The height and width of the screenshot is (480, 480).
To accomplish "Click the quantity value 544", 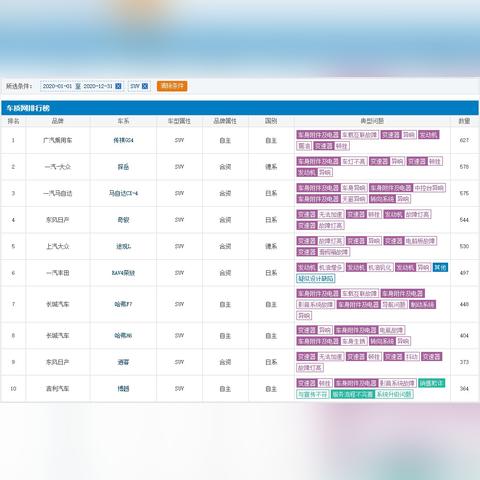I will [x=464, y=220].
